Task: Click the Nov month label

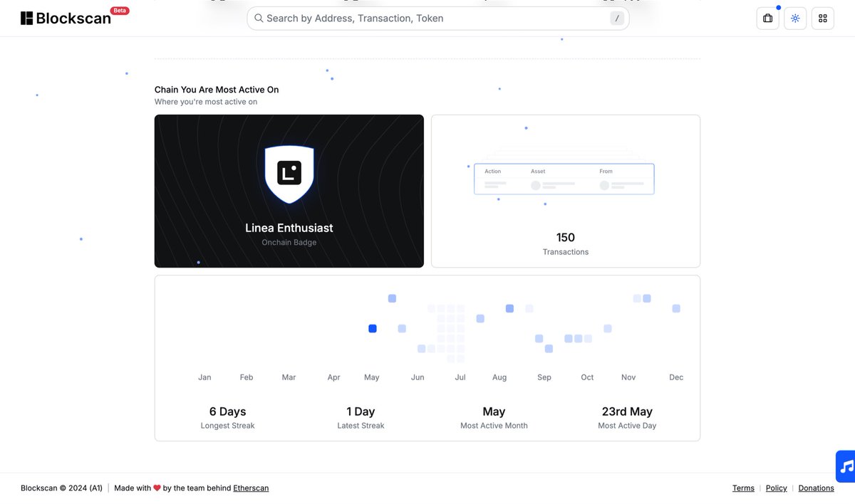Action: click(x=628, y=377)
